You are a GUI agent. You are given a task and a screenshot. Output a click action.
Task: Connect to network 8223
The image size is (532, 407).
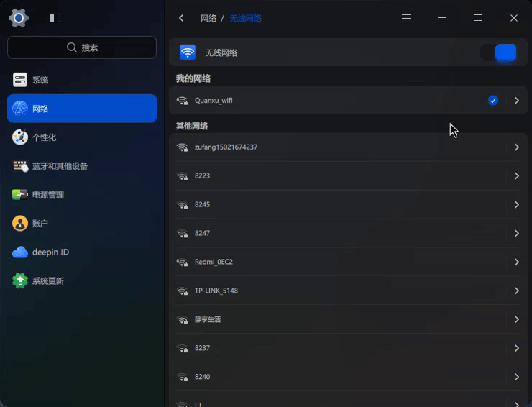click(348, 176)
